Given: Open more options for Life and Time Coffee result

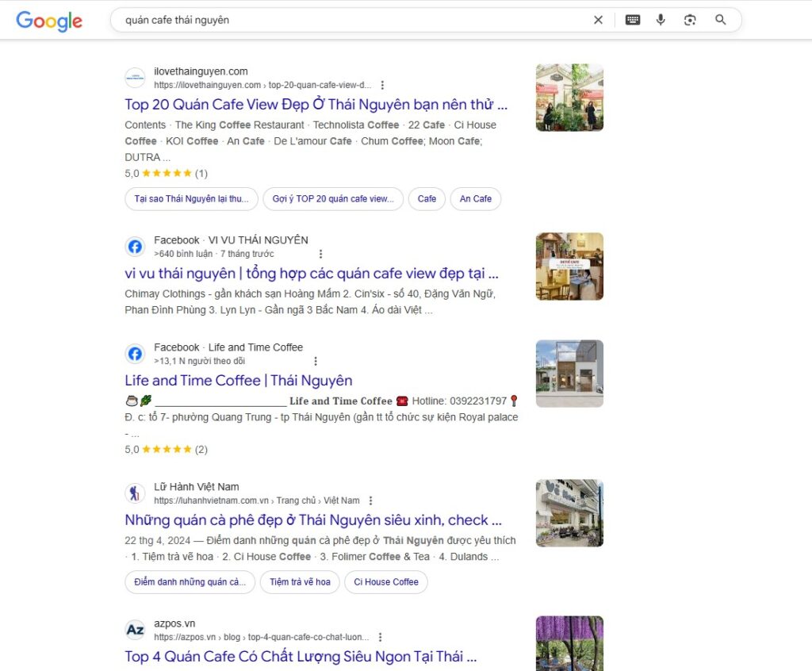Looking at the screenshot, I should (316, 361).
